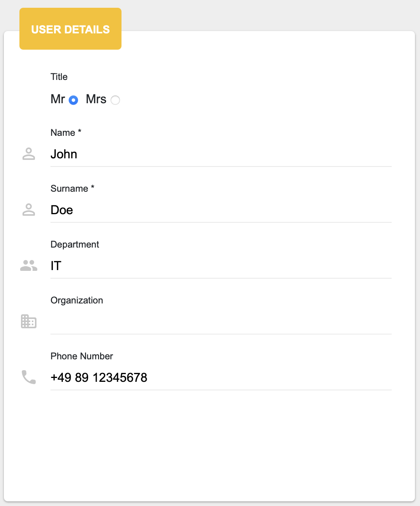
Task: Select the Mrs radio button
Action: [115, 100]
